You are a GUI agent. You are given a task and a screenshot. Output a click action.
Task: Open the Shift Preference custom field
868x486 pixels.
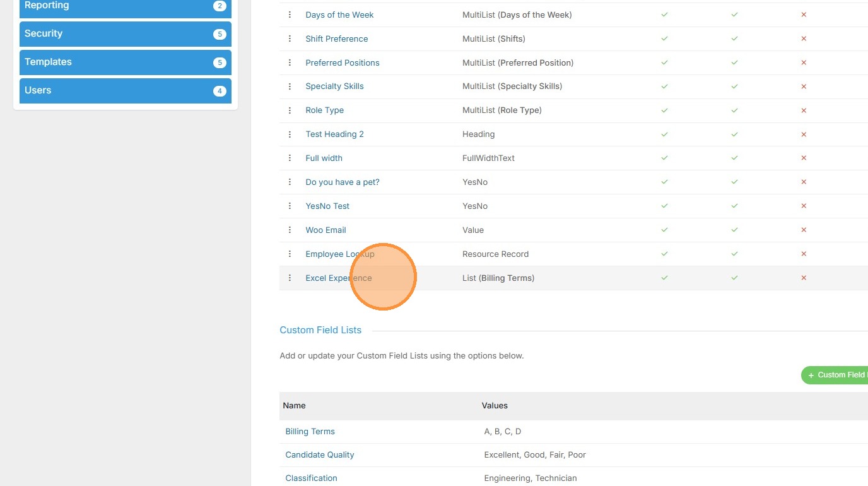click(x=337, y=39)
